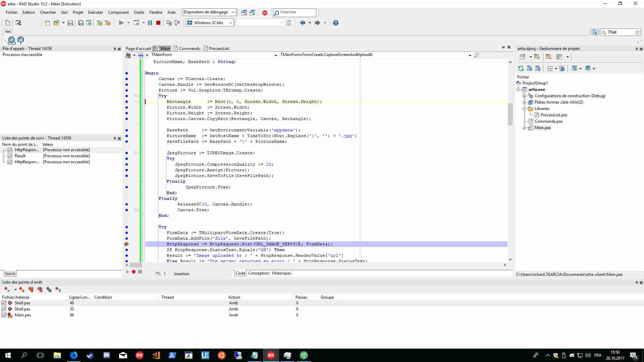Expand the Main.pas tree node
644x362 pixels.
(524, 128)
